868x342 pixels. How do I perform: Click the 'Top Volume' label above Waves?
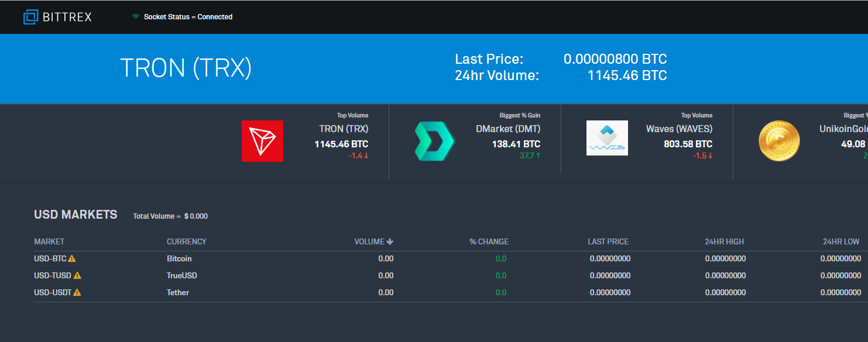[x=697, y=116]
